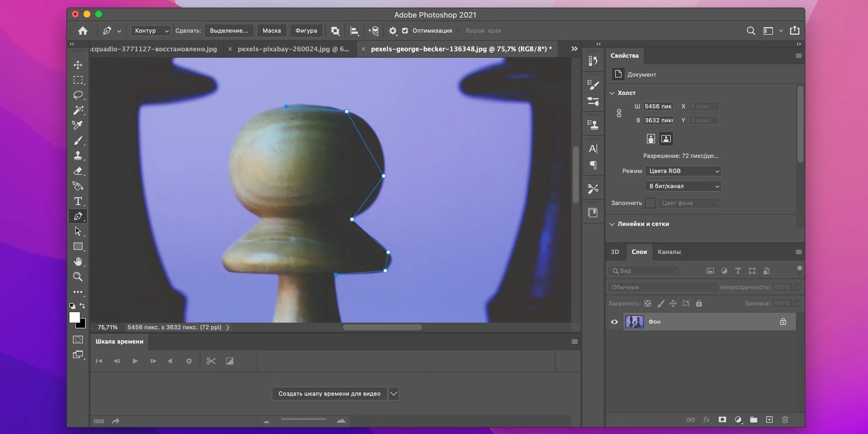Open the pexels-pixabay-260024.jpg document tab
868x434 pixels.
[x=293, y=49]
